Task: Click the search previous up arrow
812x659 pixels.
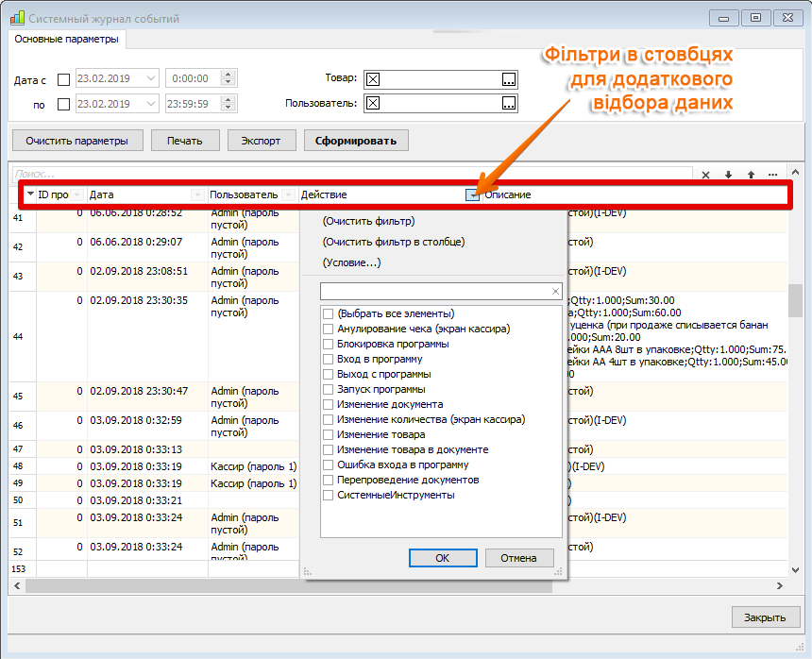Action: (x=751, y=175)
